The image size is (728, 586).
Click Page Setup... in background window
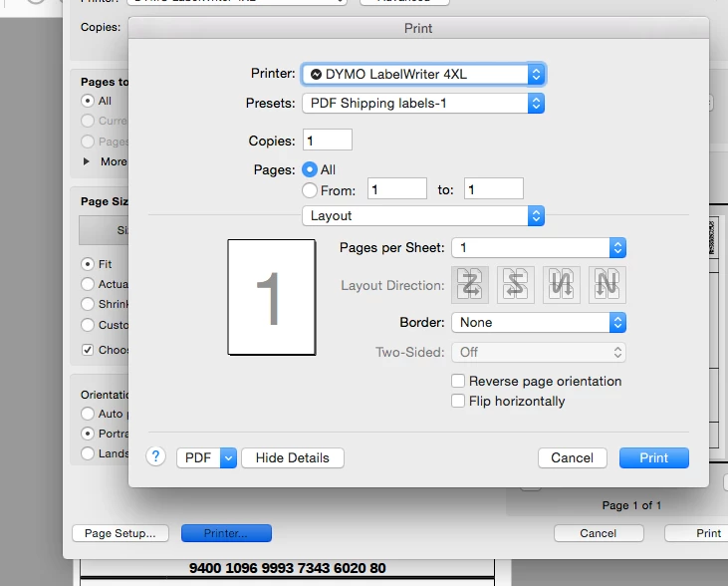point(121,533)
